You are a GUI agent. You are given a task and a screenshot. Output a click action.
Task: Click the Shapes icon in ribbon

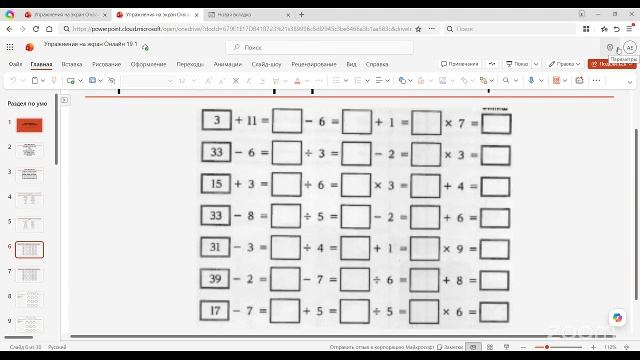pos(402,80)
